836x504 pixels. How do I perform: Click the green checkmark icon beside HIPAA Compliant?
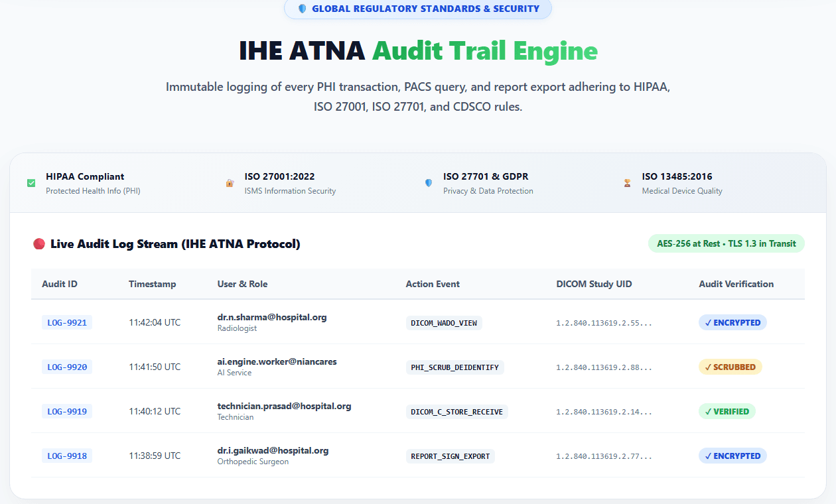point(31,183)
